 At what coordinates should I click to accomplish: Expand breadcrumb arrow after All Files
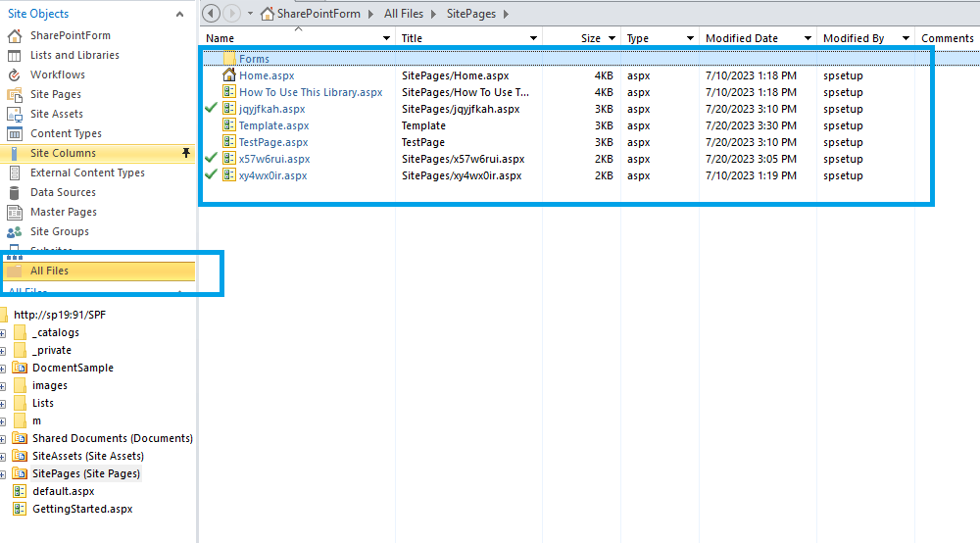(433, 14)
